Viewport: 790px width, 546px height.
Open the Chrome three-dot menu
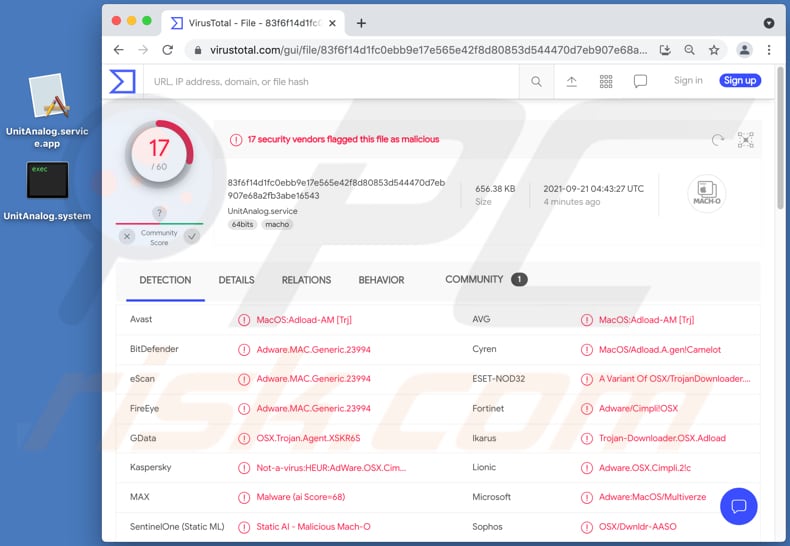(769, 50)
